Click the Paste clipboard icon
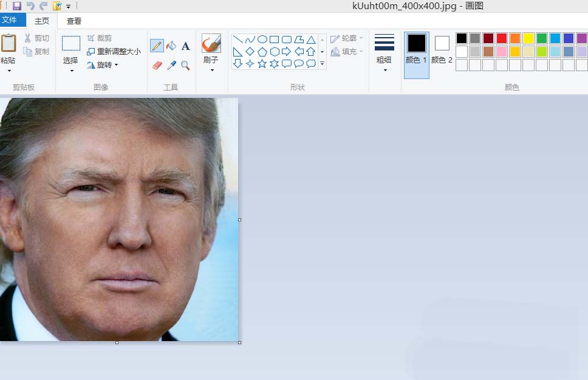Image resolution: width=588 pixels, height=380 pixels. pyautogui.click(x=9, y=43)
